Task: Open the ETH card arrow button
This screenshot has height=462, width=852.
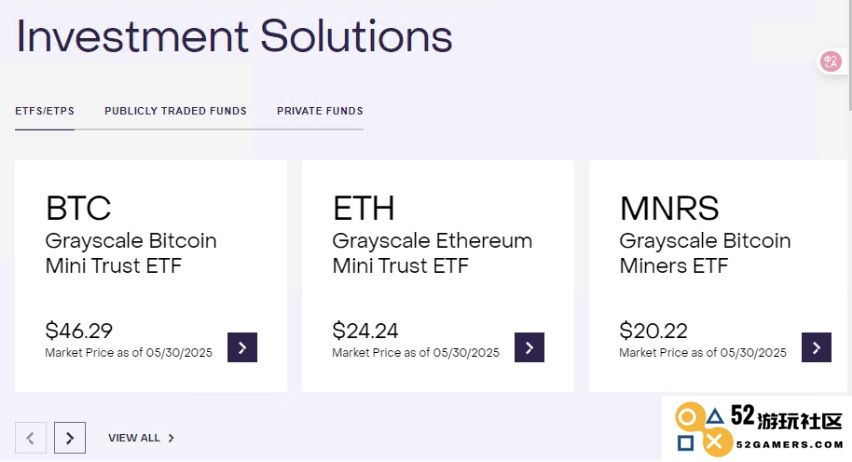Action: pyautogui.click(x=529, y=347)
